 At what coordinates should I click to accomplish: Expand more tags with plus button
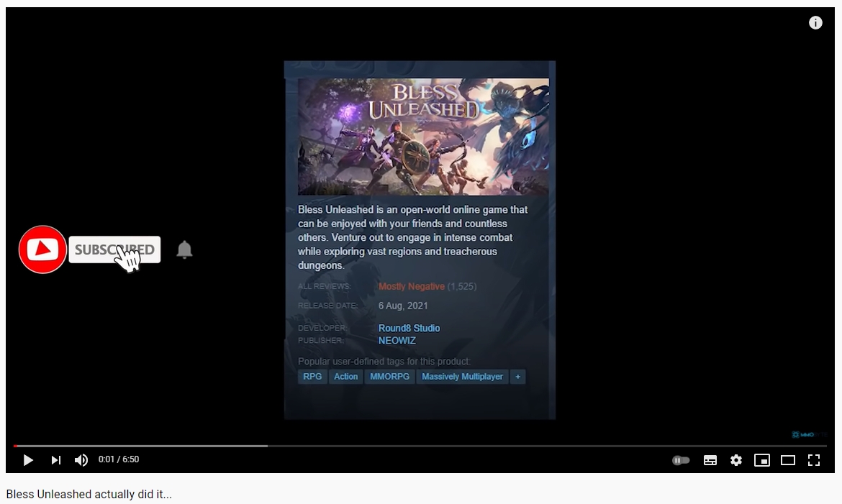pos(517,377)
